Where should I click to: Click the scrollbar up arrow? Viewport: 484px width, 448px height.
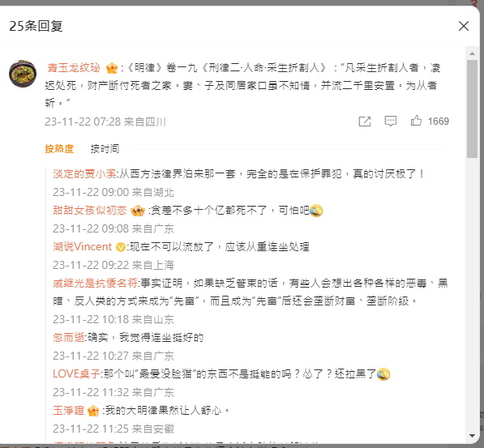[x=472, y=53]
